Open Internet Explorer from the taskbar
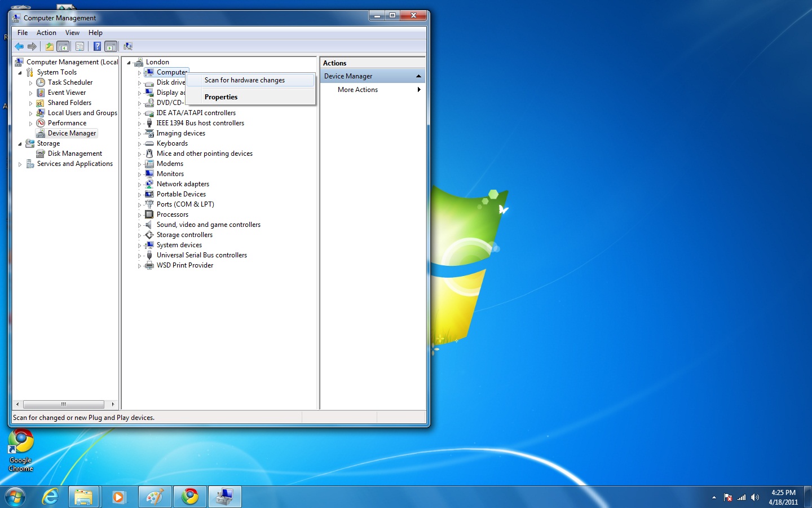Image resolution: width=812 pixels, height=508 pixels. tap(51, 497)
